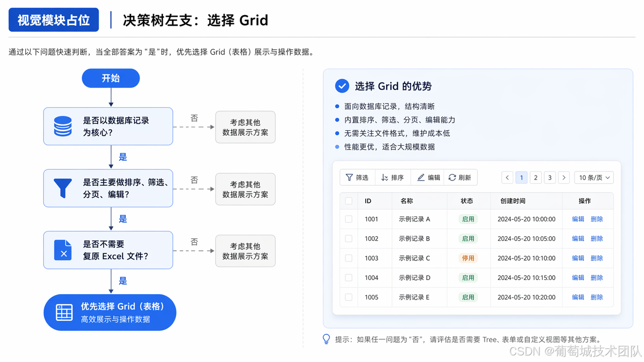
Task: Click the 启用 status tag in row 1001
Action: pos(468,219)
